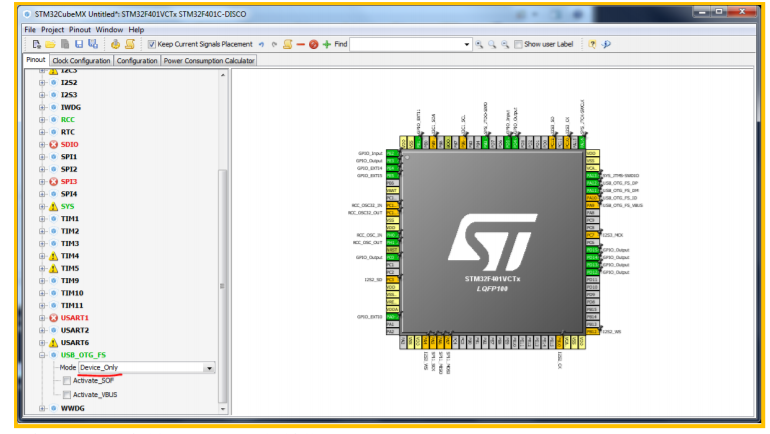Open the Pinout menu
The image size is (770, 434).
click(80, 29)
